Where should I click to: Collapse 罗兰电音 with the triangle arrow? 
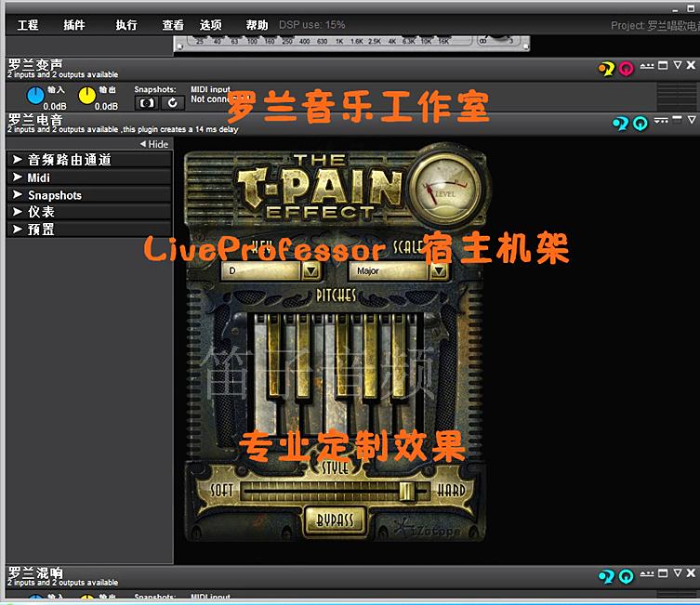[x=692, y=120]
